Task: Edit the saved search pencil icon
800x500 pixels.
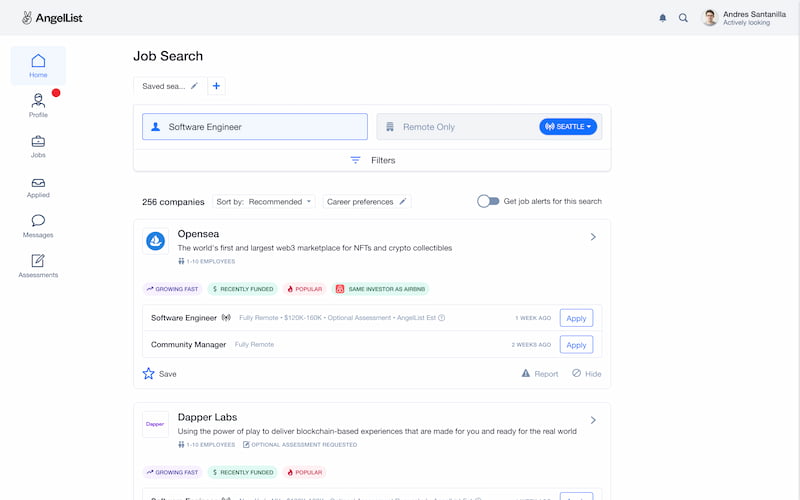Action: pyautogui.click(x=194, y=86)
